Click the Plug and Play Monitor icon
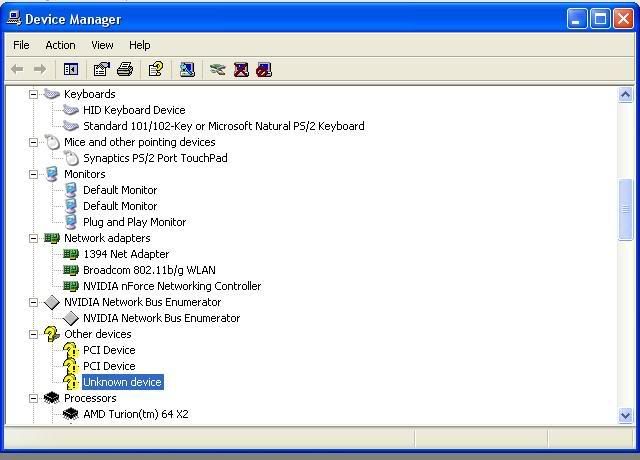Viewport: 640px width, 460px height. (x=71, y=222)
